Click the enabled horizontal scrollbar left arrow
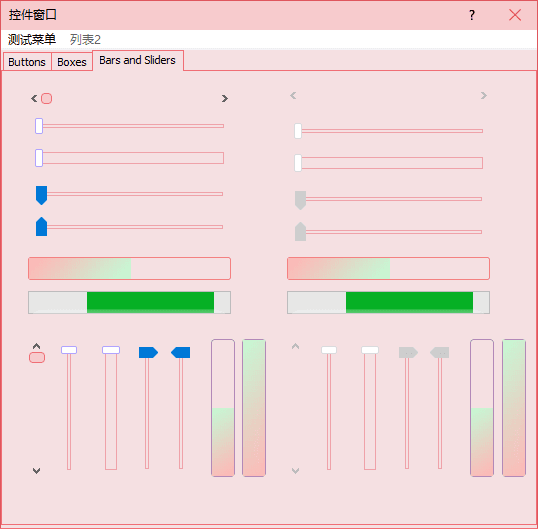 (34, 98)
